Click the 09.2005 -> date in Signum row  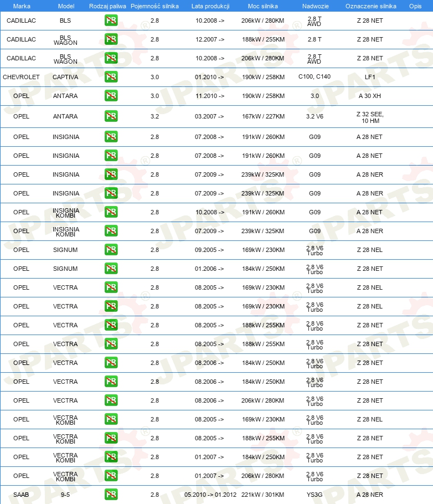click(x=209, y=250)
